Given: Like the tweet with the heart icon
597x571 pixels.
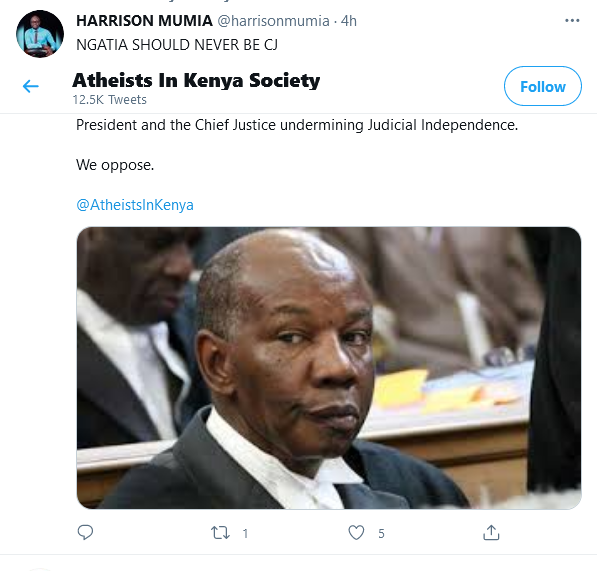Looking at the screenshot, I should click(356, 533).
